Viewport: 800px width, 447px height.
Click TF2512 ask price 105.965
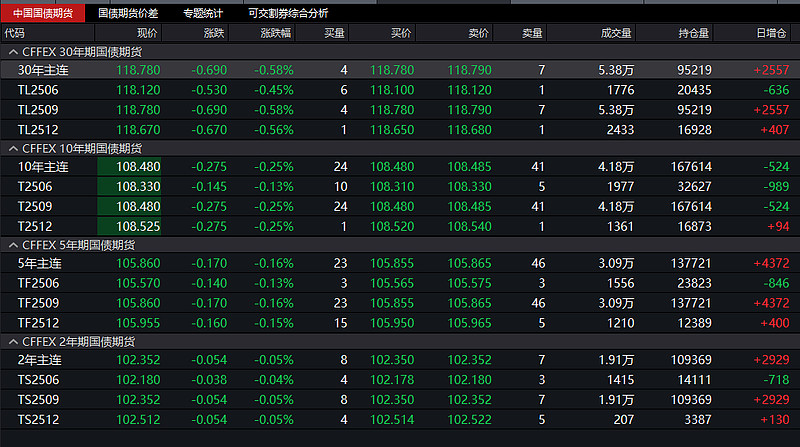469,323
